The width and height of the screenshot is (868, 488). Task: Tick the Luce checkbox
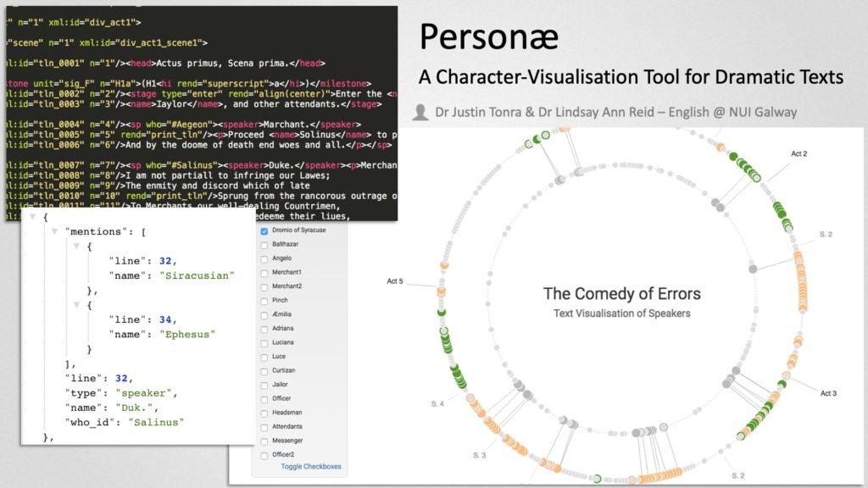point(264,358)
